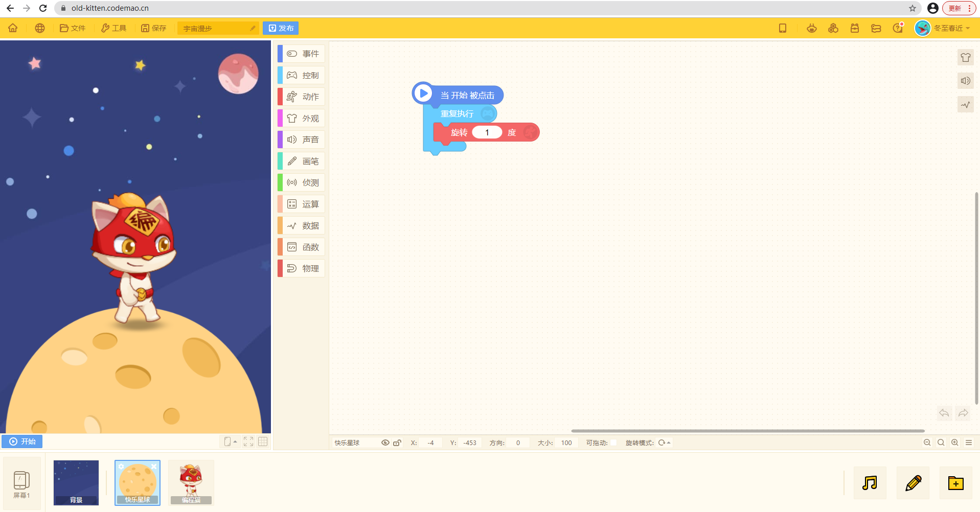Image resolution: width=980 pixels, height=512 pixels.
Task: Click the X coordinate field
Action: pos(431,443)
